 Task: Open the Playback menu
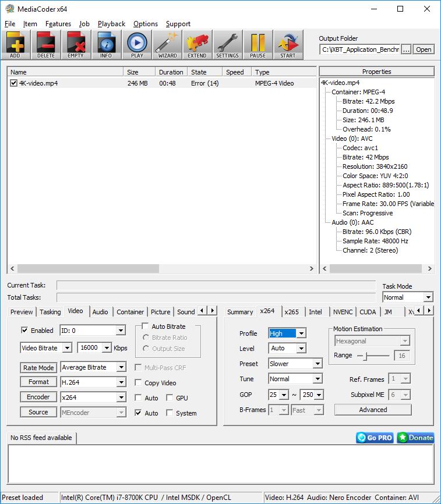tap(111, 24)
